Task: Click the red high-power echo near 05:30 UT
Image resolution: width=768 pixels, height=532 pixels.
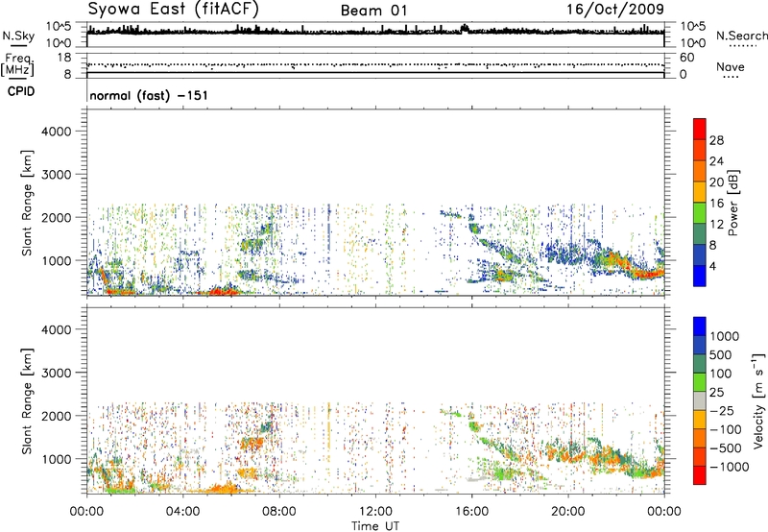Action: click(x=222, y=292)
